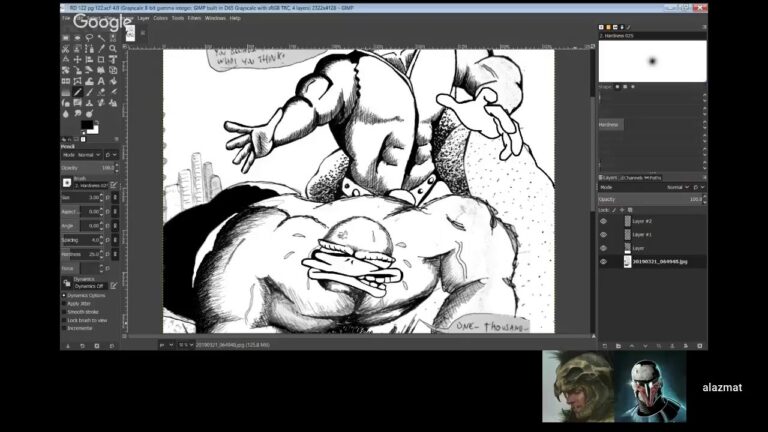Click the Size value stepper arrows
Image resolution: width=768 pixels, height=432 pixels.
point(101,197)
